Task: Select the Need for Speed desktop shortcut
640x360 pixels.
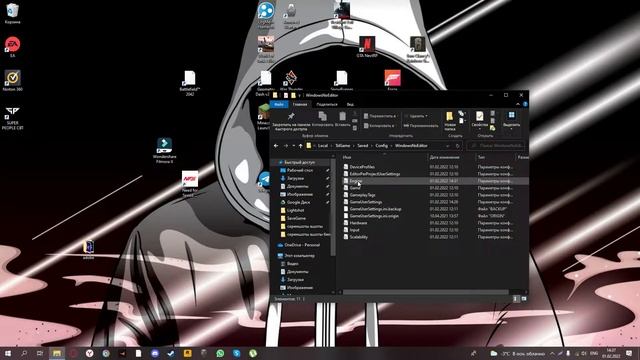Action: (x=190, y=183)
